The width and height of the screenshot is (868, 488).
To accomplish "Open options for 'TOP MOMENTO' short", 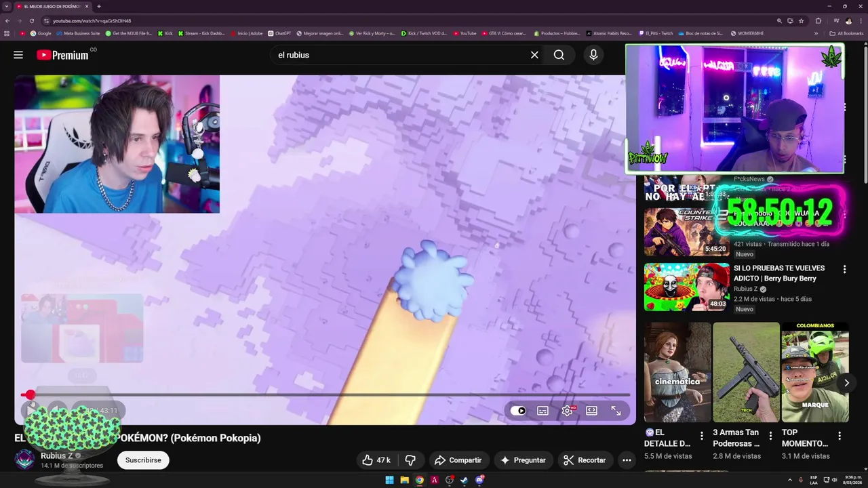I will (x=840, y=436).
